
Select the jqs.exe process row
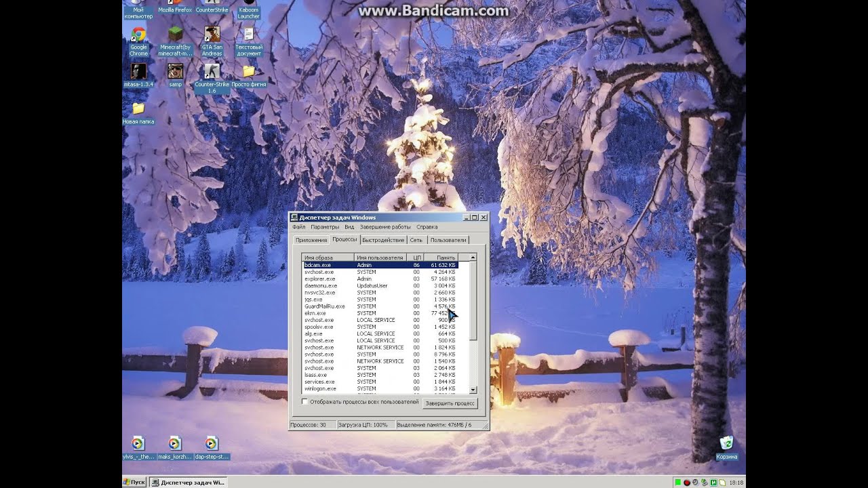(x=380, y=299)
